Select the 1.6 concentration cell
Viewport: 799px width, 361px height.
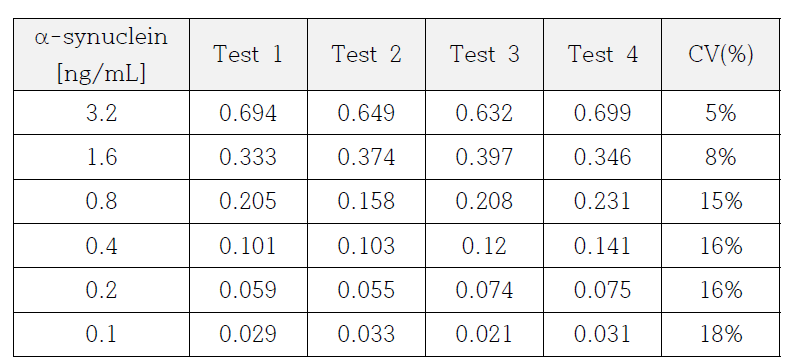click(x=101, y=157)
